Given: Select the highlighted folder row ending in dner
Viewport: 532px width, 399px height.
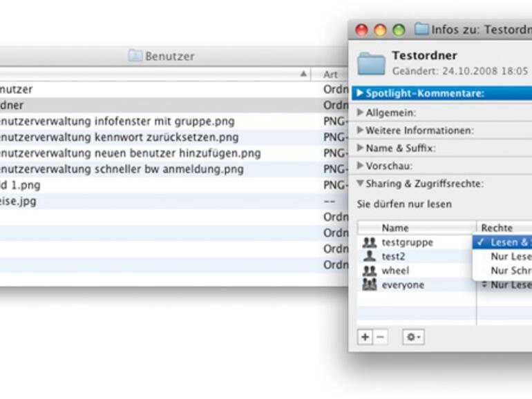Looking at the screenshot, I should click(x=173, y=105).
